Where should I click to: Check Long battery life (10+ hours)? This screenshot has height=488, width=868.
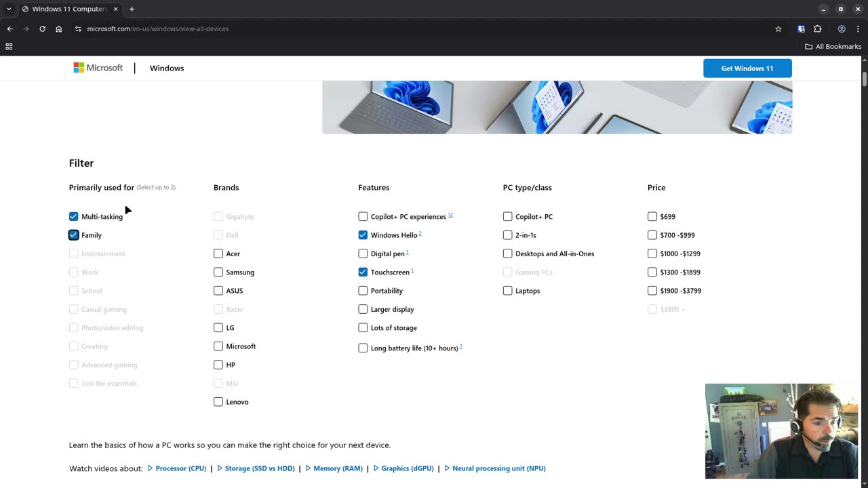coord(363,348)
